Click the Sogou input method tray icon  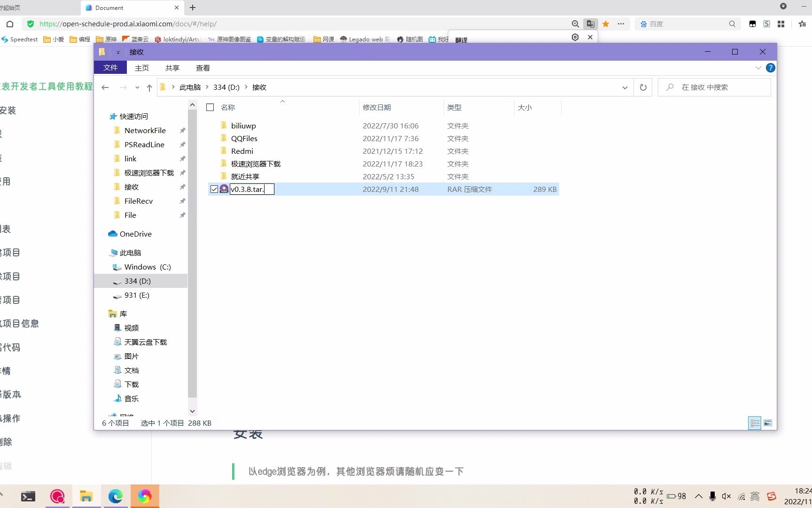(771, 496)
